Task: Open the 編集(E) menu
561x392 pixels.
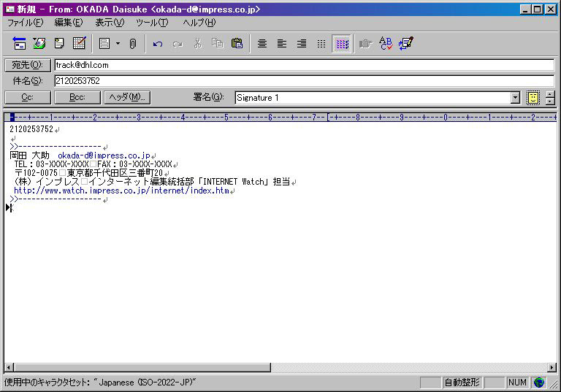Action: pos(69,23)
